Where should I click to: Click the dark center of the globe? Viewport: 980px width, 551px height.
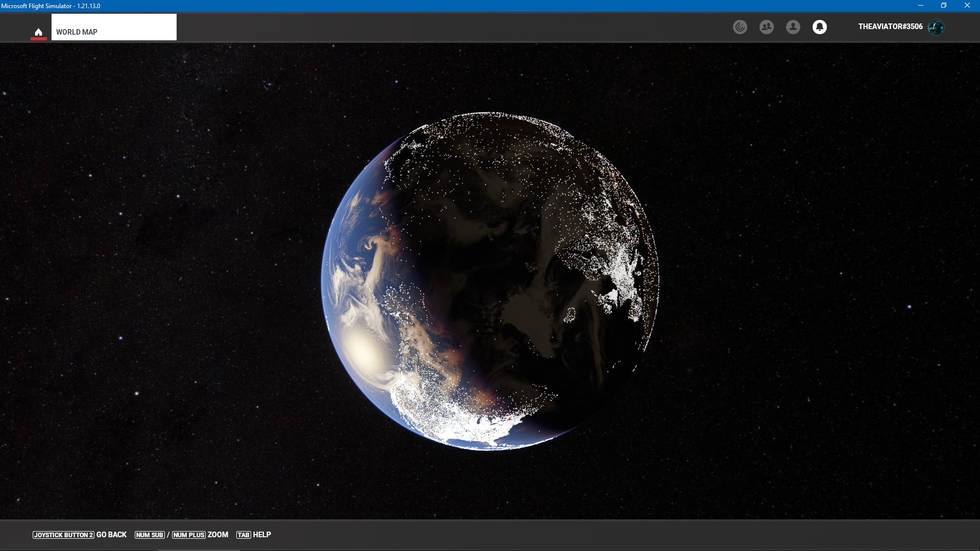point(490,281)
